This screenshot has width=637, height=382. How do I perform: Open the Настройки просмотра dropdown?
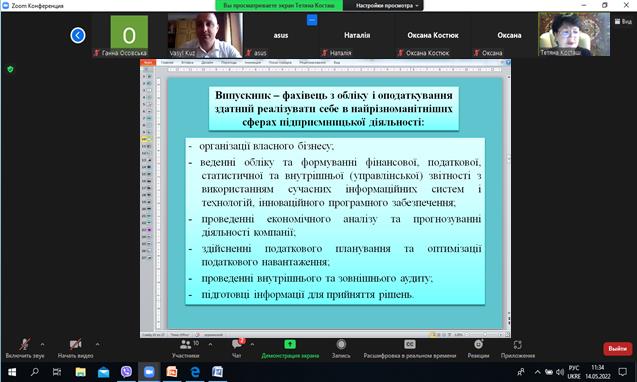coord(387,5)
